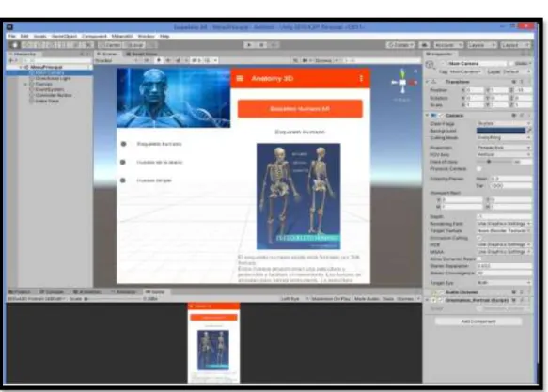This screenshot has height=392, width=548.
Task: Click the Step frame button in the toolbar
Action: click(x=274, y=45)
